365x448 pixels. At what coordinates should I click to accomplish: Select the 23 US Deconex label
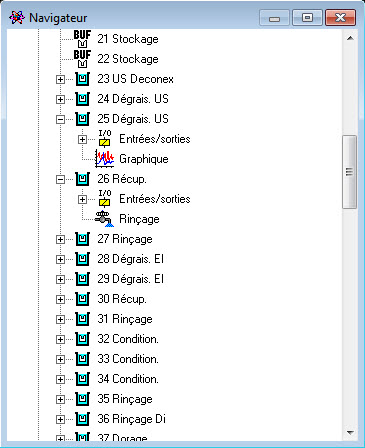coord(135,79)
